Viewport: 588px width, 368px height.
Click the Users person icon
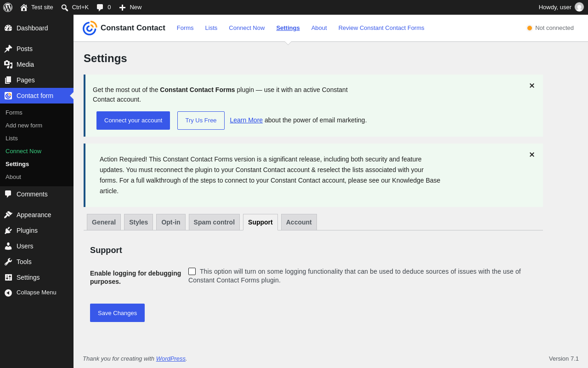[x=8, y=246]
